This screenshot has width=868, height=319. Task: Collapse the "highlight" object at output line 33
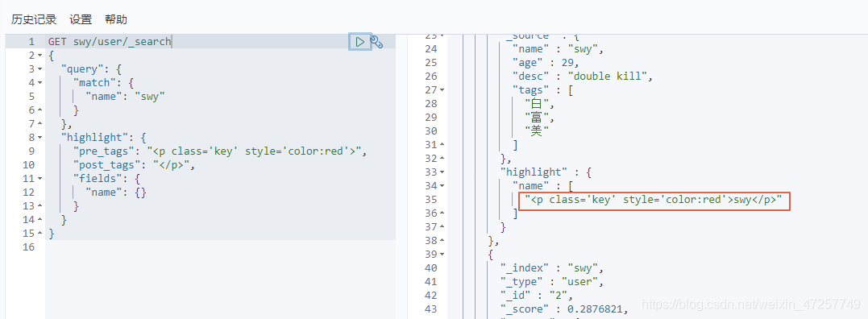(442, 172)
